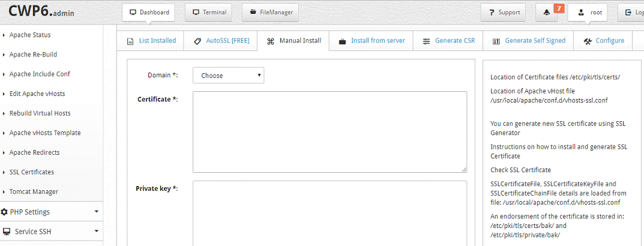The image size is (644, 246).
Task: Open the Generate CSR tab
Action: (x=448, y=41)
